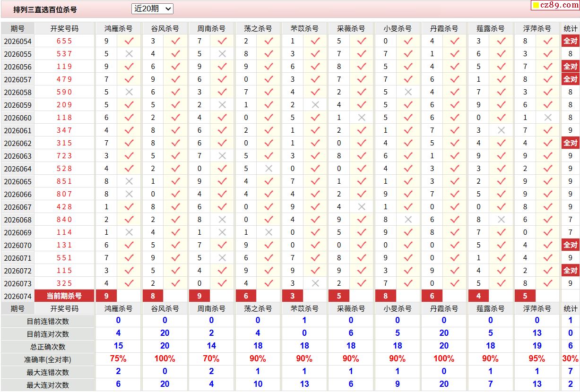Click X mark for 采薇杀号 in row 2026060
Image resolution: width=580 pixels, height=392 pixels.
(362, 118)
